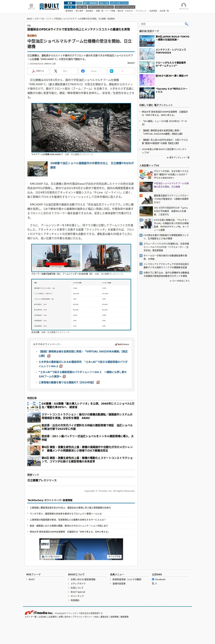The image size is (215, 644).
Task: Select the 土木 navigation tab
Action: [x=70, y=7]
